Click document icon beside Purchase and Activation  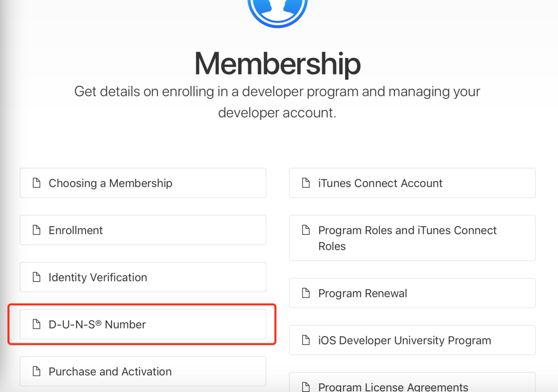tap(36, 371)
